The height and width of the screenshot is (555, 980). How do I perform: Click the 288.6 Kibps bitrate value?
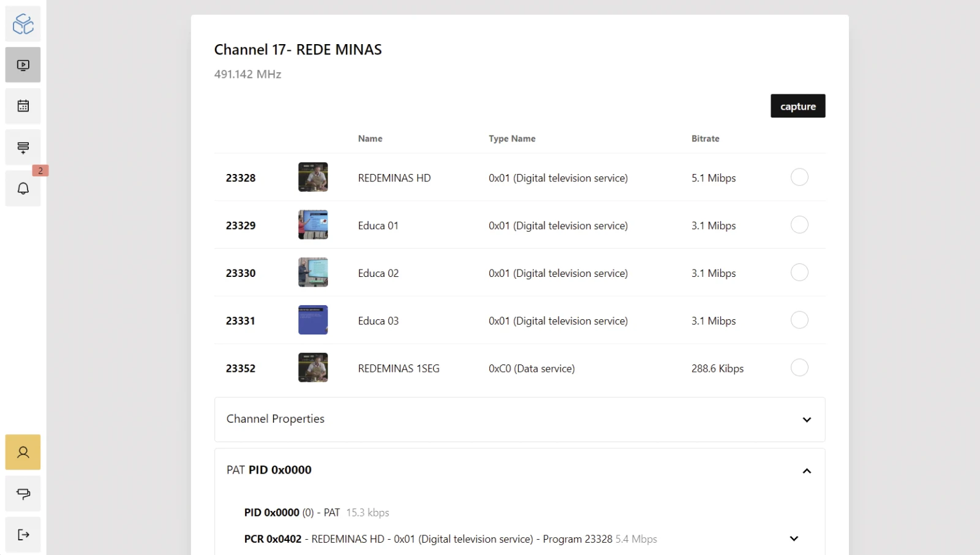[x=717, y=369]
